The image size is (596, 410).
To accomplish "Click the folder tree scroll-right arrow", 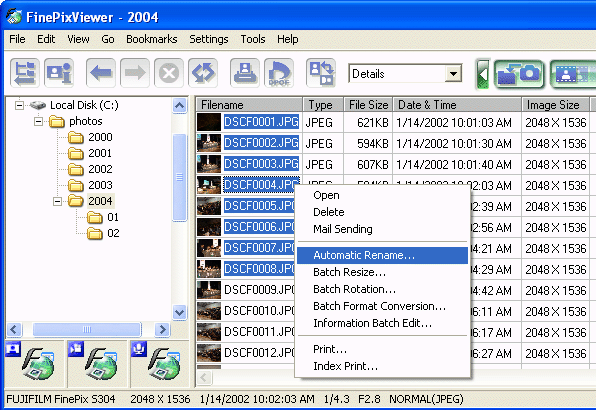I will (162, 329).
